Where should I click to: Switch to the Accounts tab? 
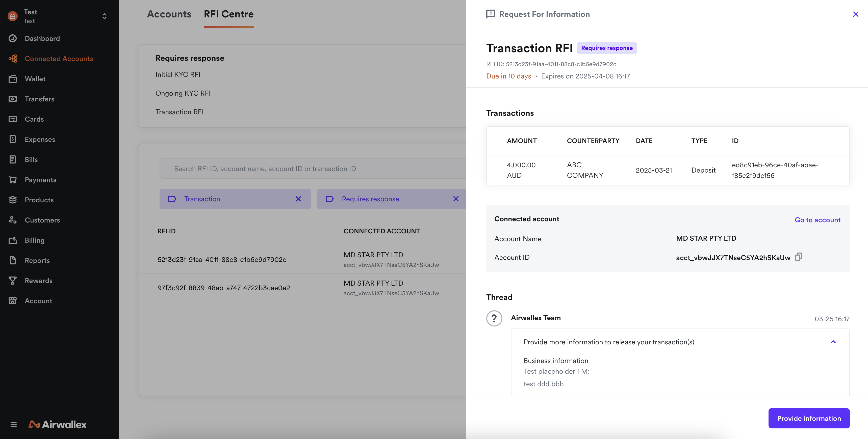pos(169,14)
